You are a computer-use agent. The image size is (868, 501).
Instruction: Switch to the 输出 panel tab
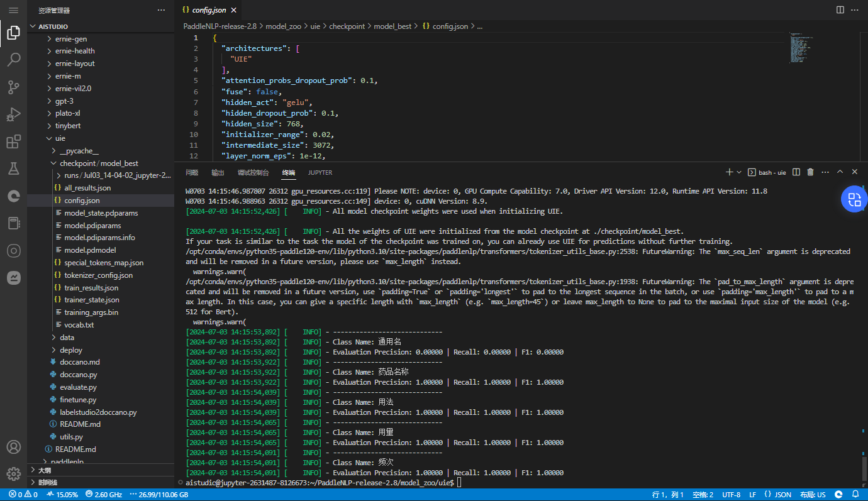point(218,172)
